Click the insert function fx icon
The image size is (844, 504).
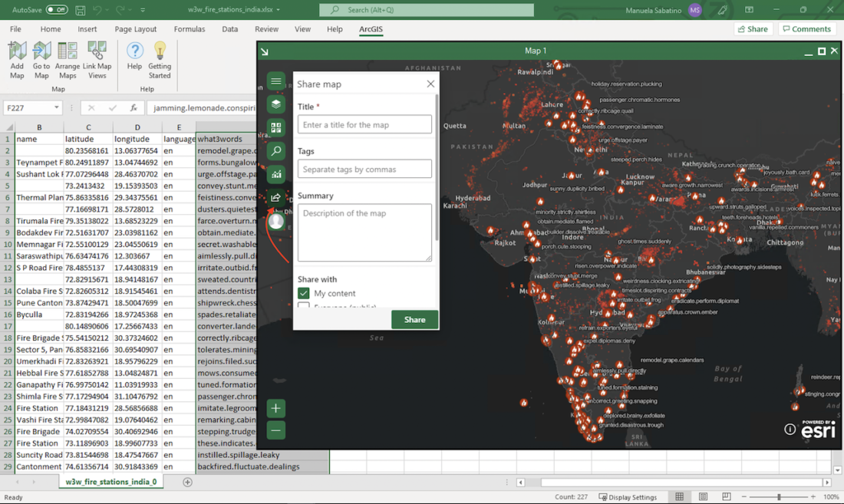134,107
